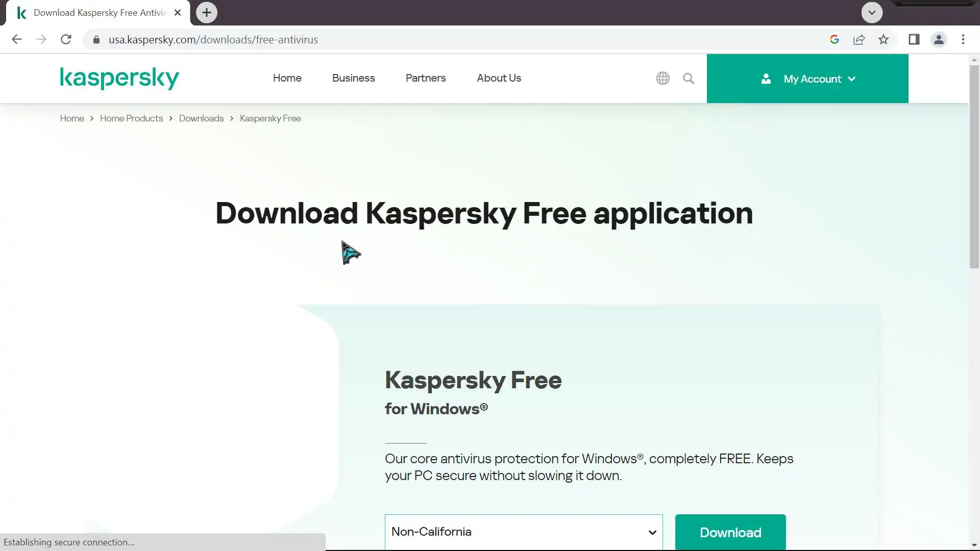980x551 pixels.
Task: Click the vertical page scrollbar thumb
Action: coord(974,166)
